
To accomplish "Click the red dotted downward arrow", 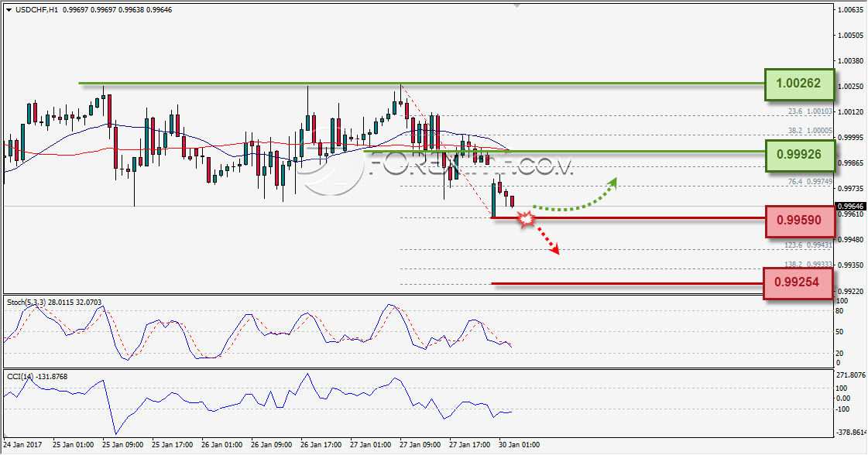I will tap(547, 239).
